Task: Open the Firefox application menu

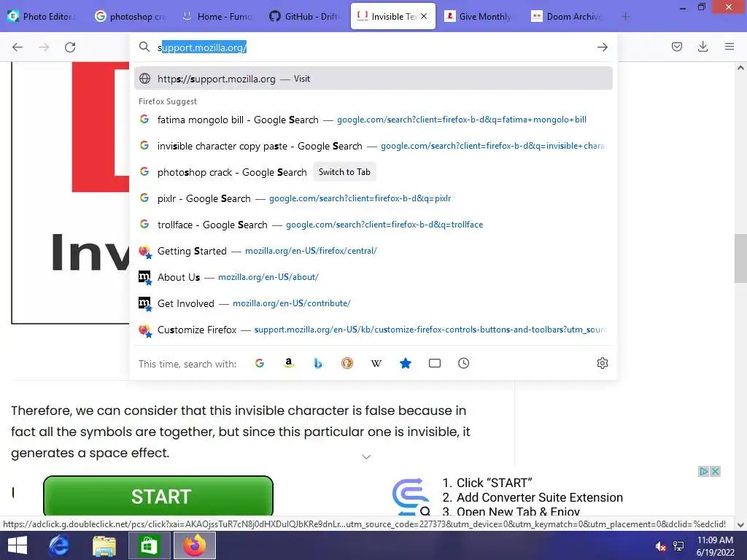Action: (729, 47)
